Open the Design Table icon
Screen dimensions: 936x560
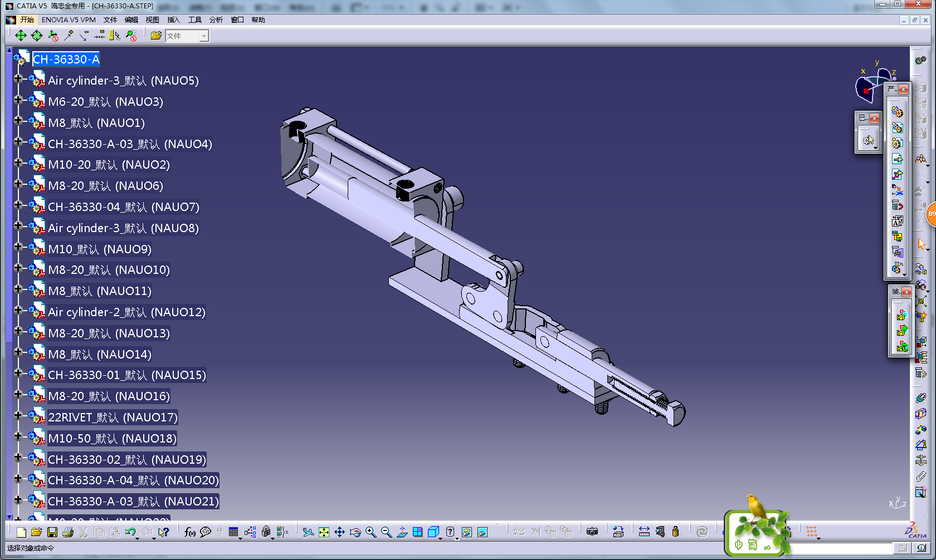(233, 533)
